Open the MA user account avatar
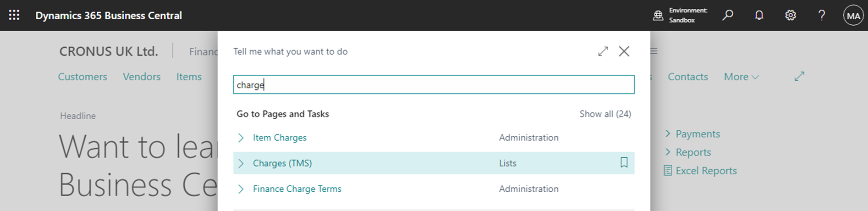 [x=853, y=16]
